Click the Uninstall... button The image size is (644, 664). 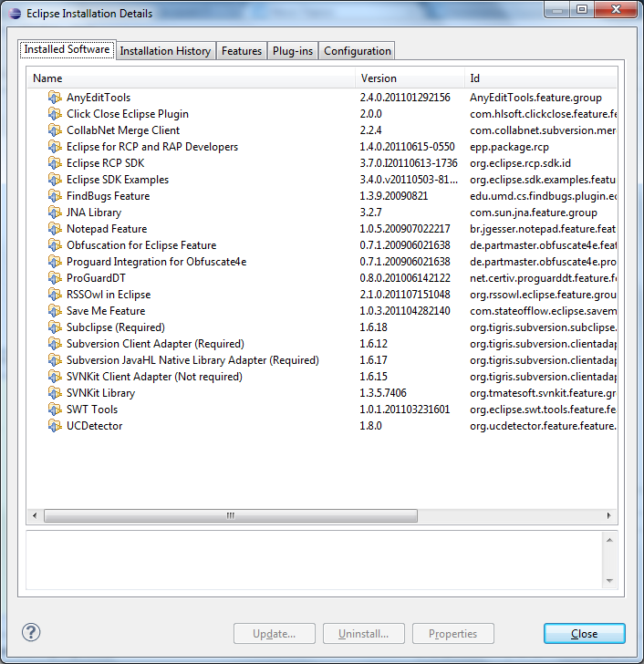pos(363,634)
